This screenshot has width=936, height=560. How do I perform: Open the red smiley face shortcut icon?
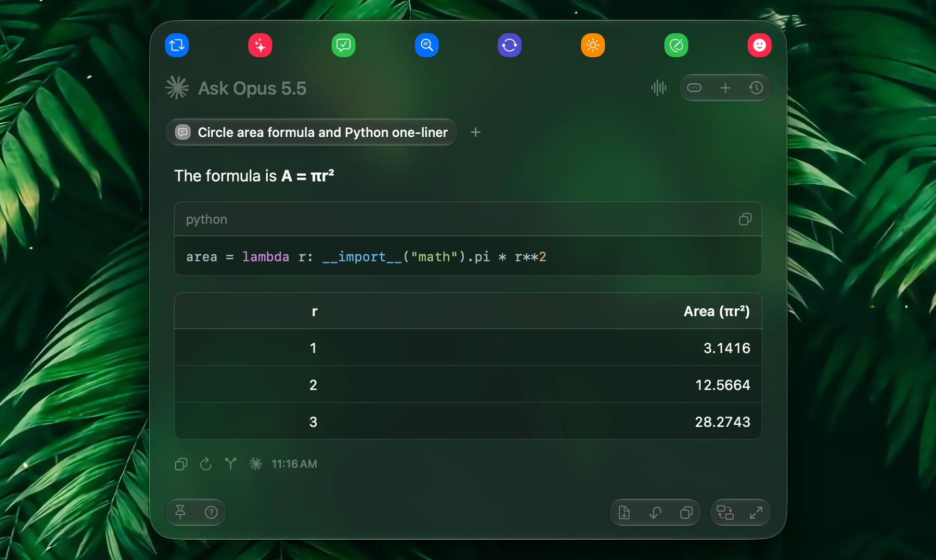(x=759, y=45)
